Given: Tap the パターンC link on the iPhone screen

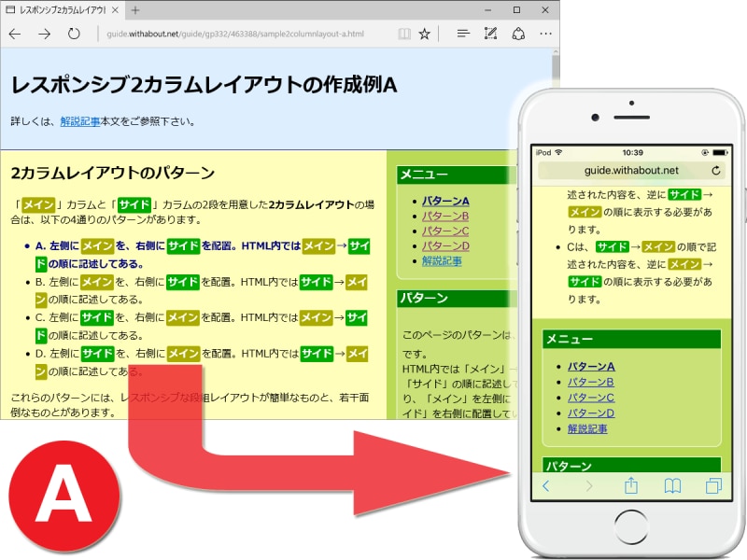Looking at the screenshot, I should tap(592, 398).
